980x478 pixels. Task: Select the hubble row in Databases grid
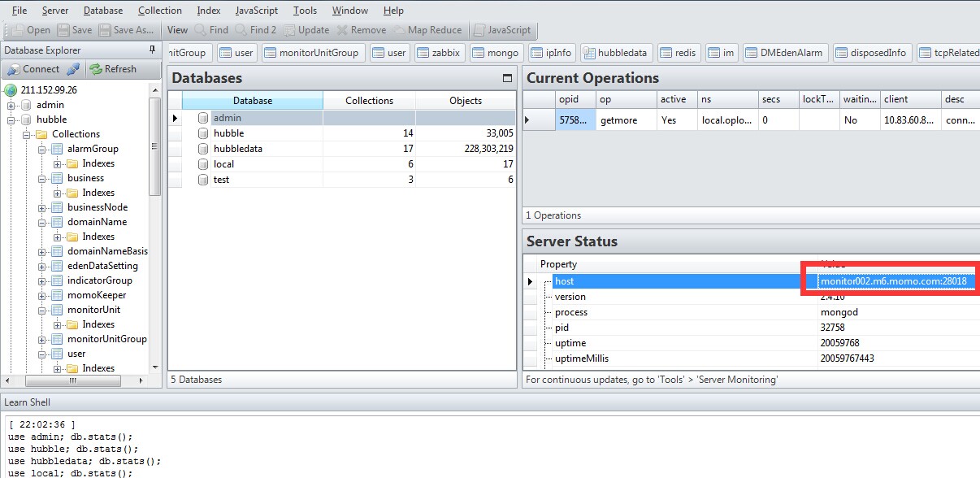point(341,133)
